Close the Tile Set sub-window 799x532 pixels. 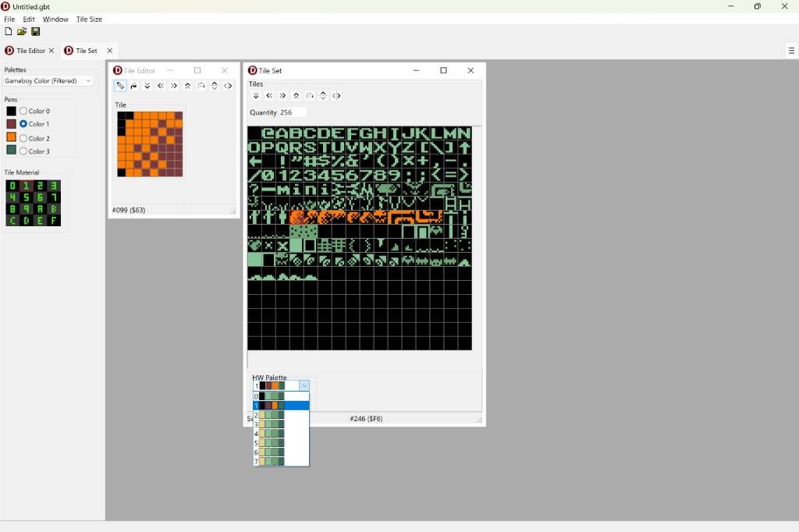point(471,70)
